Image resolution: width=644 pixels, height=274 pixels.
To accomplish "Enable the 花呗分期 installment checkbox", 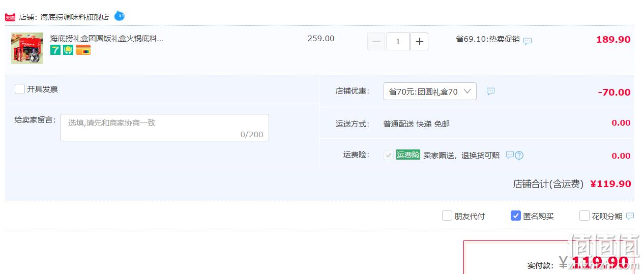I will 584,216.
